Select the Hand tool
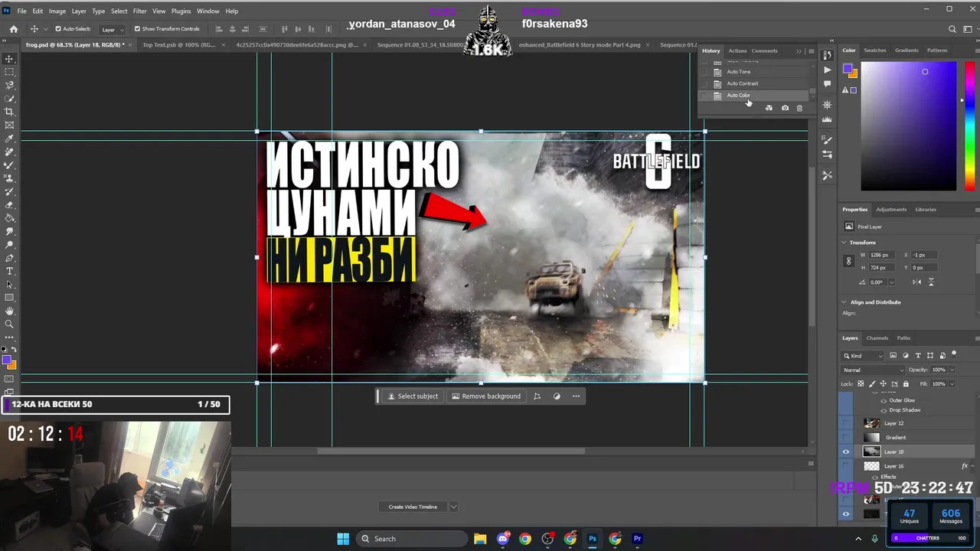The height and width of the screenshot is (551, 980). (x=10, y=311)
